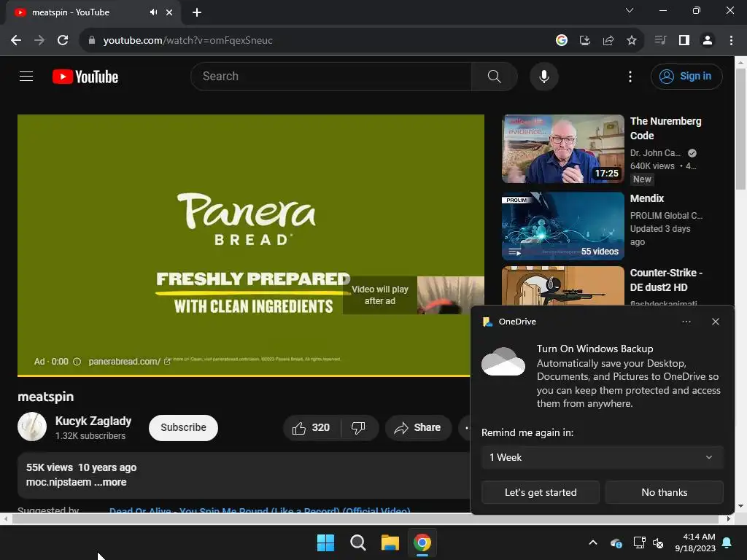This screenshot has height=560, width=747.
Task: Click the Share button
Action: coord(418,427)
